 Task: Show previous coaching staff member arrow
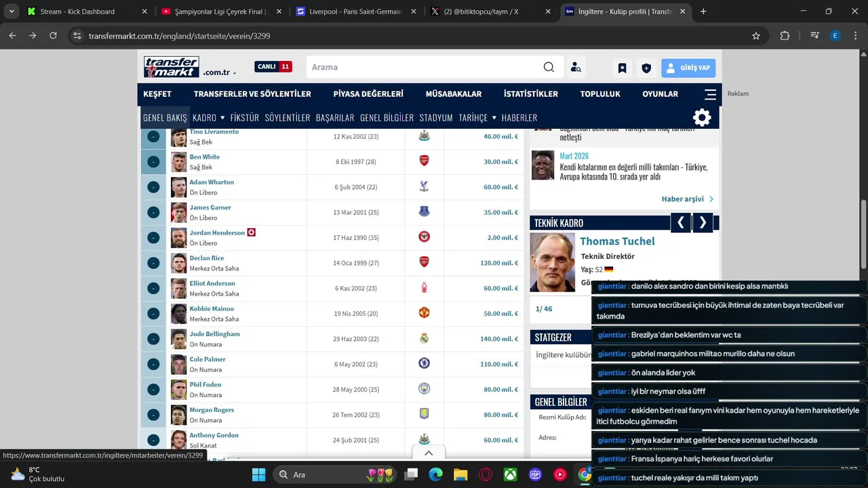(680, 222)
